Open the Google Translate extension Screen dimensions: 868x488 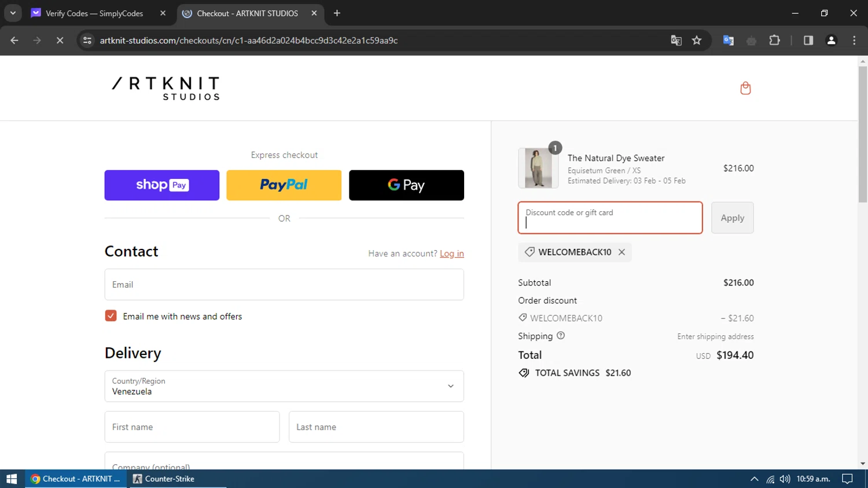[x=729, y=41]
